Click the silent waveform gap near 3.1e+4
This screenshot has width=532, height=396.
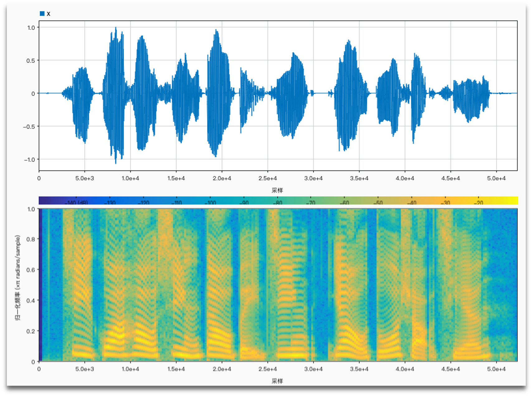coord(321,93)
